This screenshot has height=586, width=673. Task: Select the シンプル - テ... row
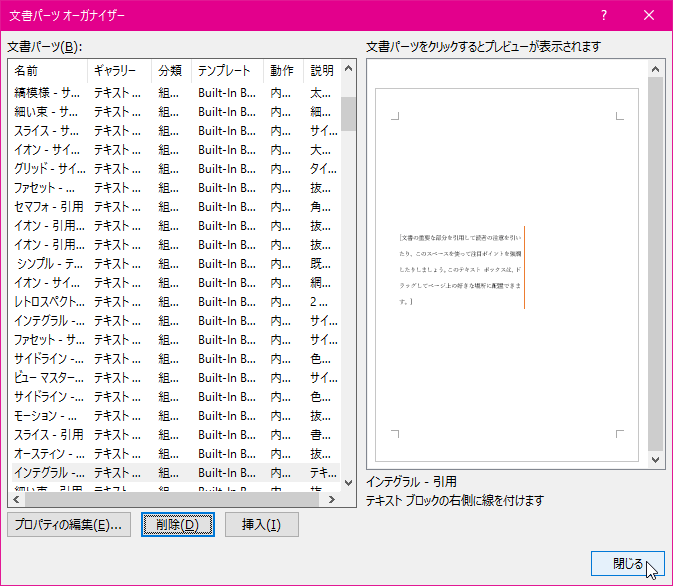pyautogui.click(x=176, y=264)
